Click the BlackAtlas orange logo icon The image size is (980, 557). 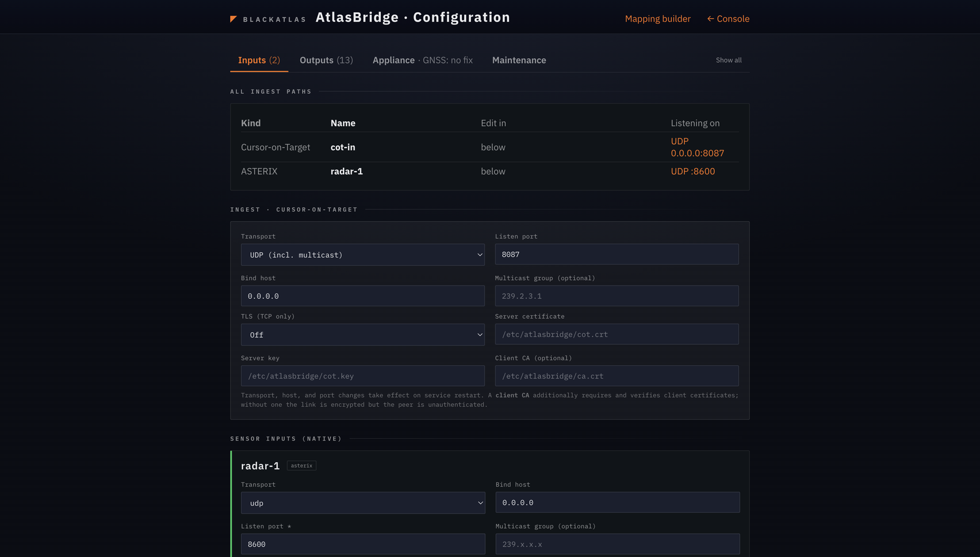(x=233, y=19)
